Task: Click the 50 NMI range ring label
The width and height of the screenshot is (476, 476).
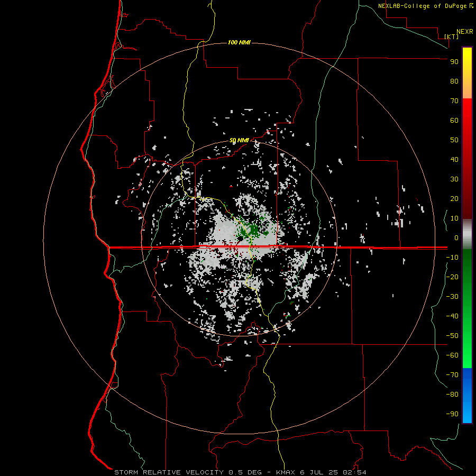Action: pyautogui.click(x=239, y=140)
